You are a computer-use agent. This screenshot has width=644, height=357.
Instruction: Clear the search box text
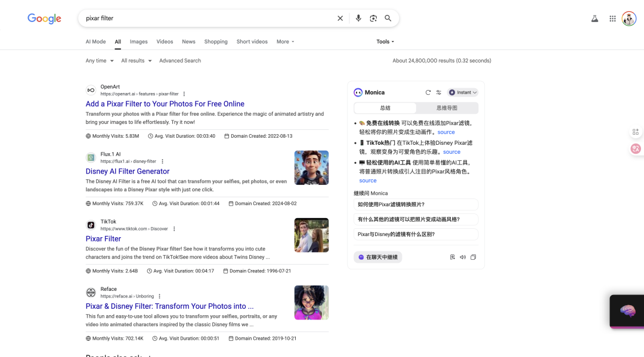tap(340, 18)
